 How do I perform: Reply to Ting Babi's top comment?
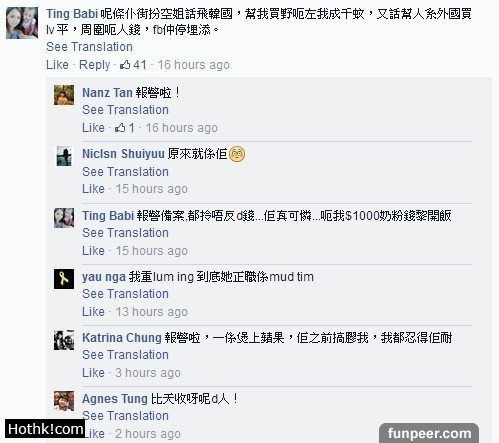pos(95,65)
